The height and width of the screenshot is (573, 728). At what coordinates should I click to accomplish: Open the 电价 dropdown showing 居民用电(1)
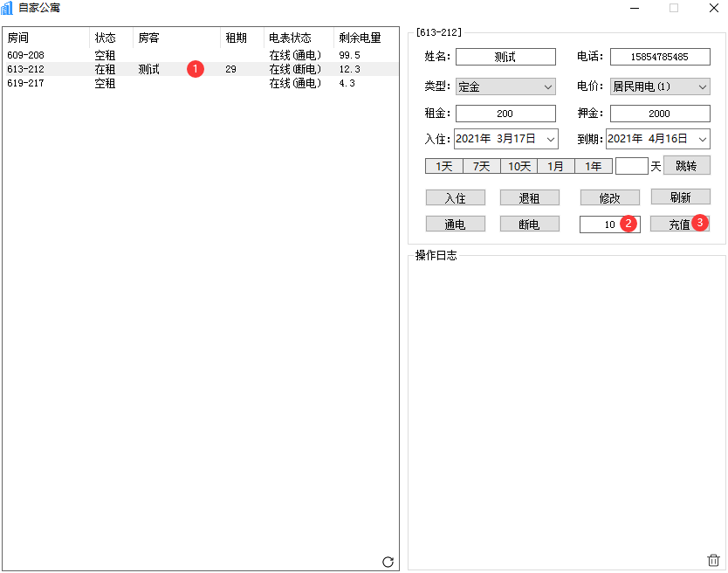(x=660, y=86)
